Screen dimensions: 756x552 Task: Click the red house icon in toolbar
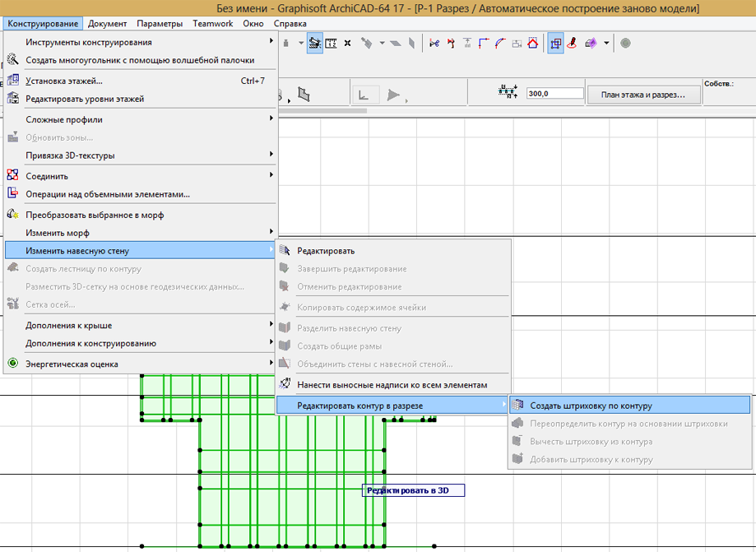pyautogui.click(x=533, y=43)
